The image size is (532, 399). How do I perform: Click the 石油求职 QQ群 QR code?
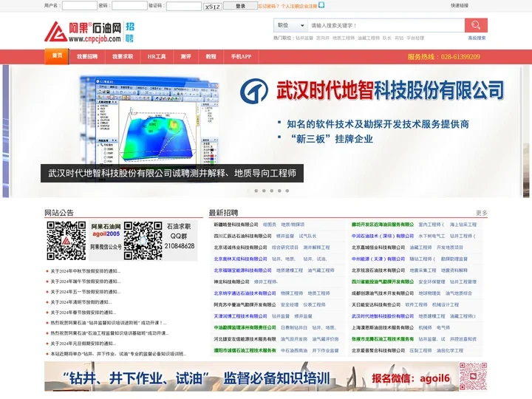(x=143, y=241)
